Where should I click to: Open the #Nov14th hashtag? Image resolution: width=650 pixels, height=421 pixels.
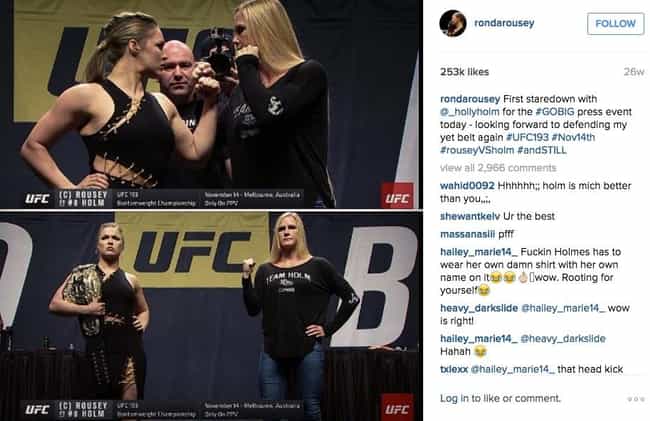click(573, 137)
